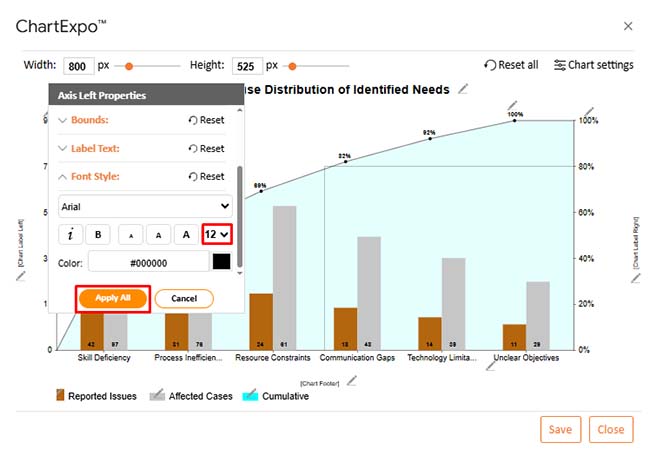Click the Save button
Image resolution: width=650 pixels, height=469 pixels.
pyautogui.click(x=560, y=430)
